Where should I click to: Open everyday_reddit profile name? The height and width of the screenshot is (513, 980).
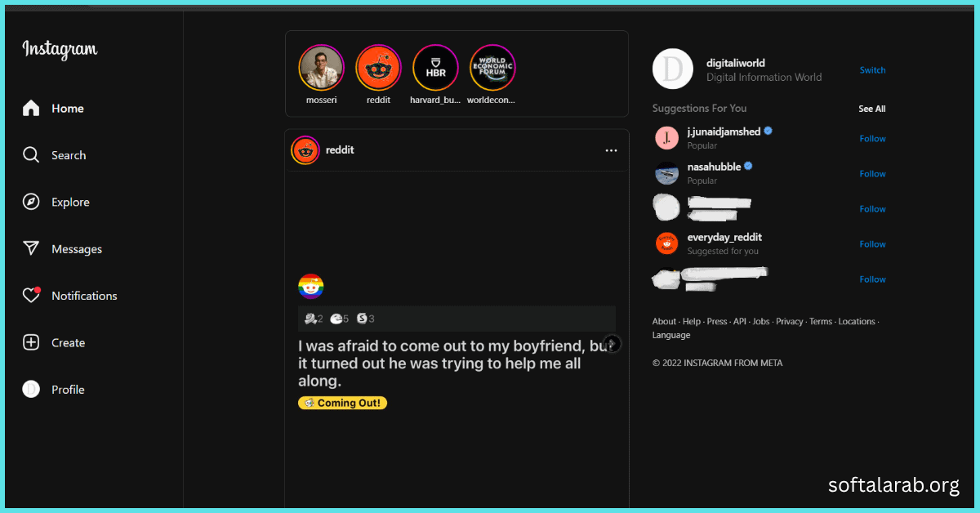click(724, 237)
